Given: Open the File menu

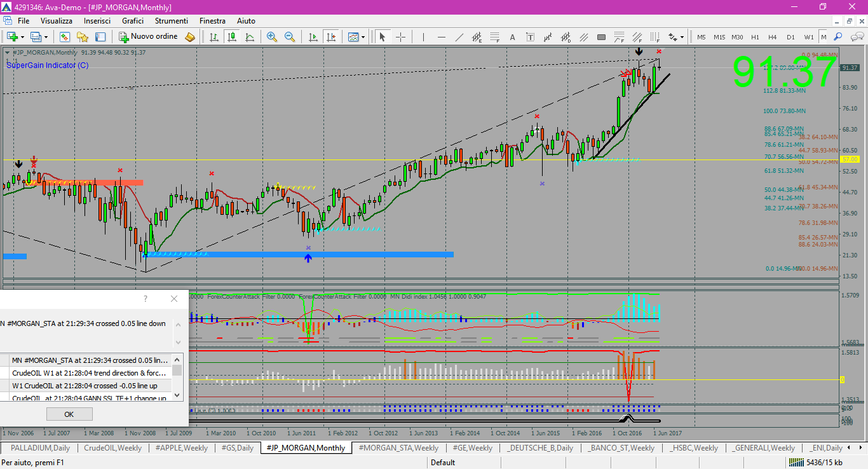Looking at the screenshot, I should 24,21.
